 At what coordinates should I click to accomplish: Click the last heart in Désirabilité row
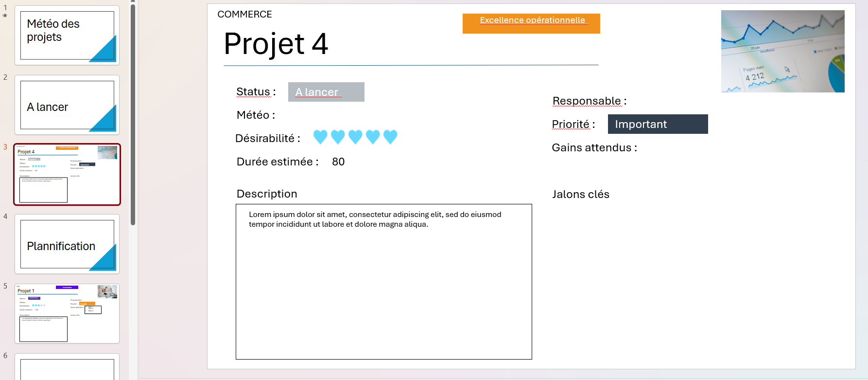click(390, 137)
